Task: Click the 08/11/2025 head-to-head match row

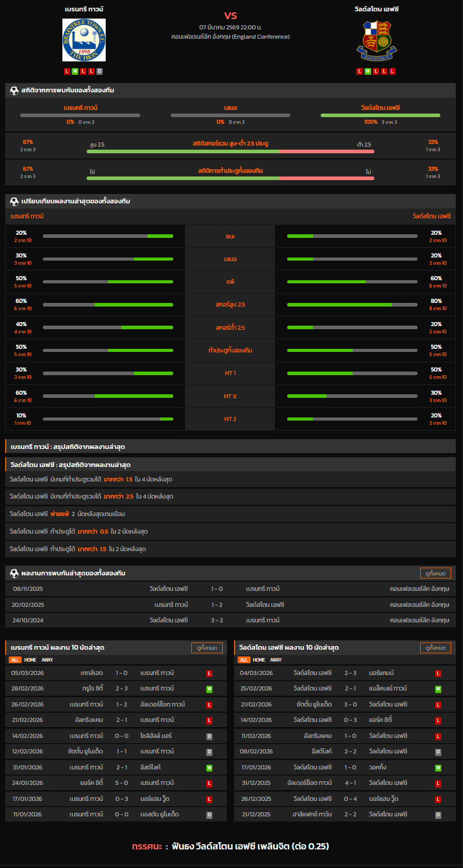Action: 230,589
